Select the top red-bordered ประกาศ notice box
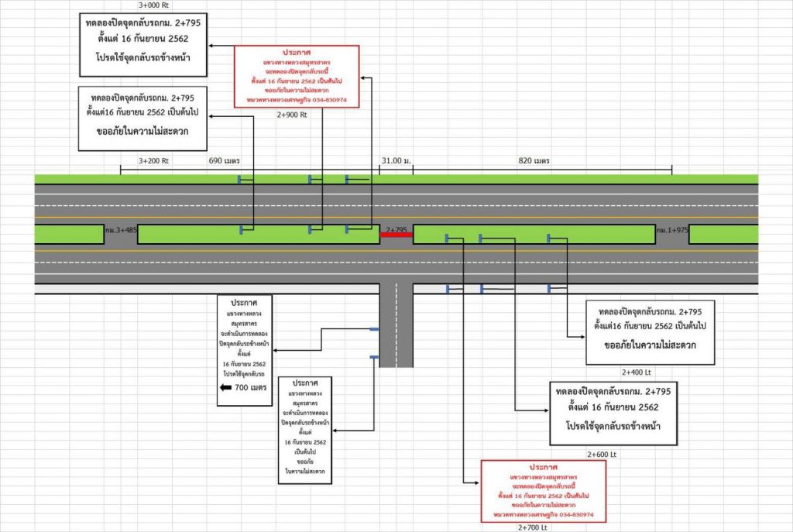 (x=297, y=76)
